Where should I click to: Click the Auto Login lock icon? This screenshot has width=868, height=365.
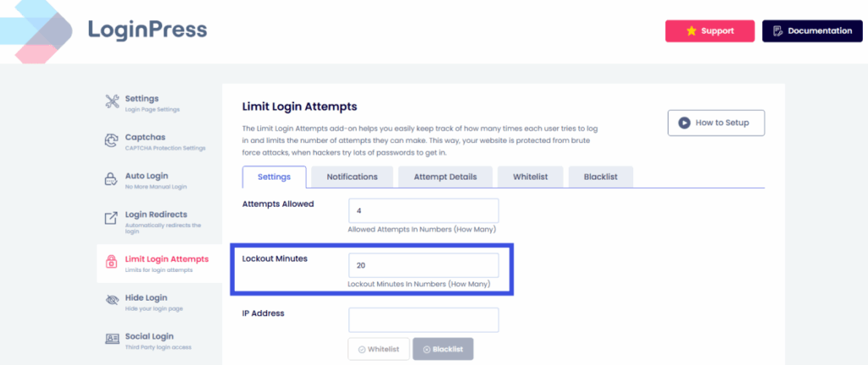[112, 179]
